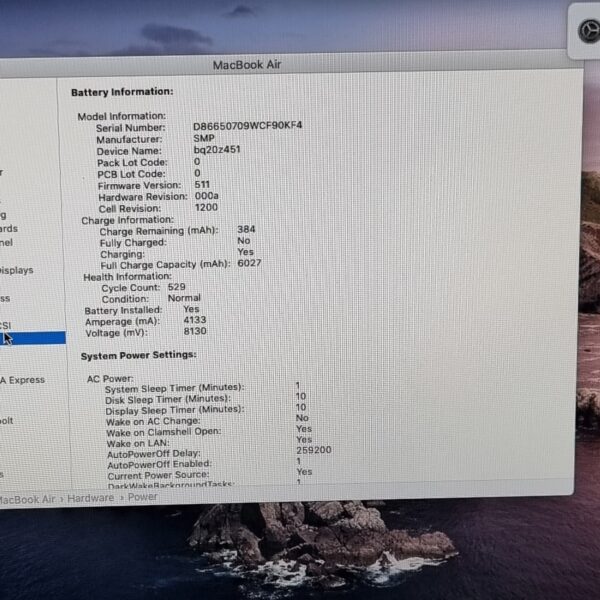Select the partly hidden Displays sidebar entry
The width and height of the screenshot is (600, 600).
click(x=16, y=270)
